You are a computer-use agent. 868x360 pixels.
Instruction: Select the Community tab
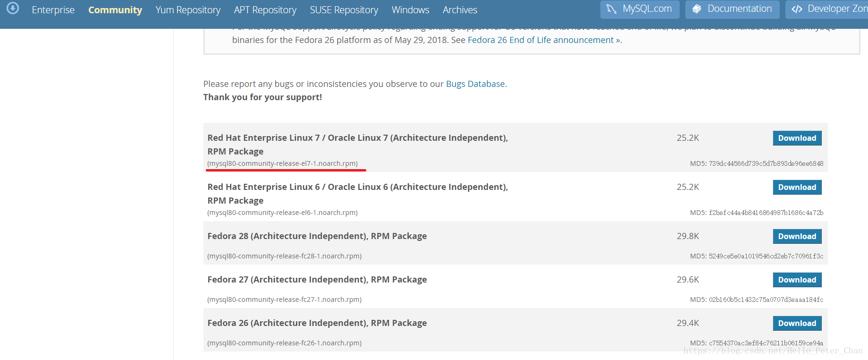(115, 10)
